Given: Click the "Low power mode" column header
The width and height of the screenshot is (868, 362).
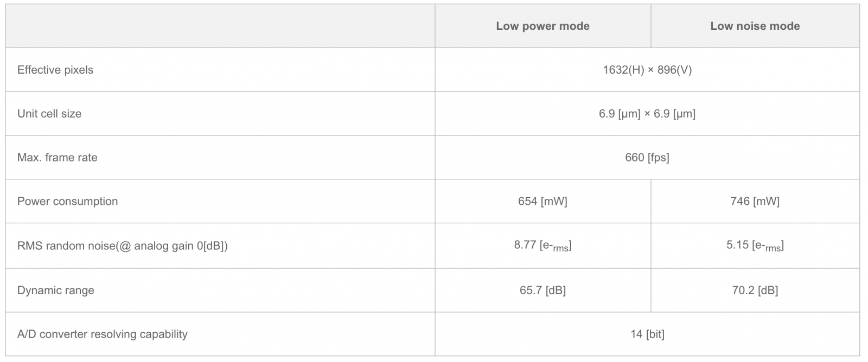Looking at the screenshot, I should (542, 26).
